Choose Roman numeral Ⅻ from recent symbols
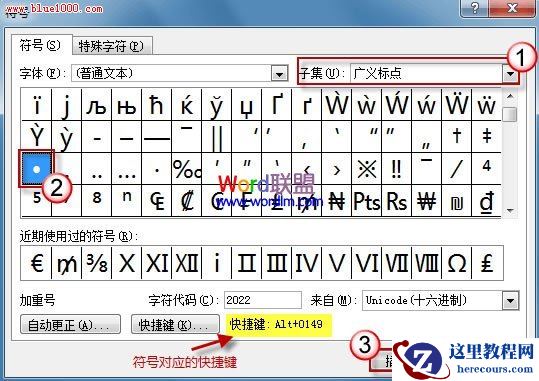 coord(186,263)
